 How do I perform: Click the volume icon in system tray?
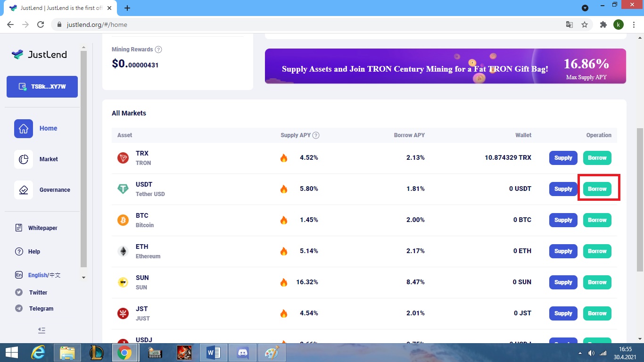pyautogui.click(x=592, y=353)
